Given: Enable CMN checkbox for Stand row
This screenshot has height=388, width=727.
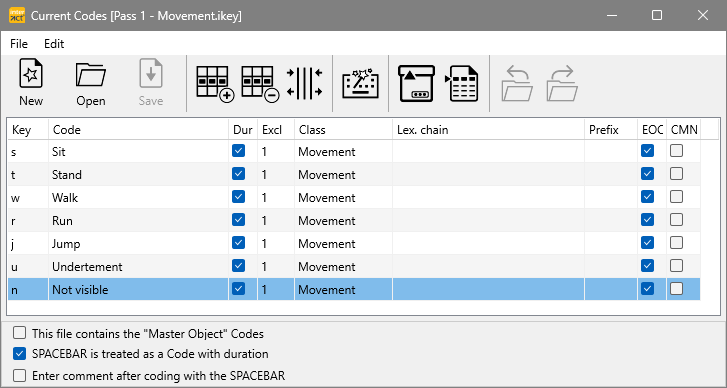Looking at the screenshot, I should tap(676, 174).
